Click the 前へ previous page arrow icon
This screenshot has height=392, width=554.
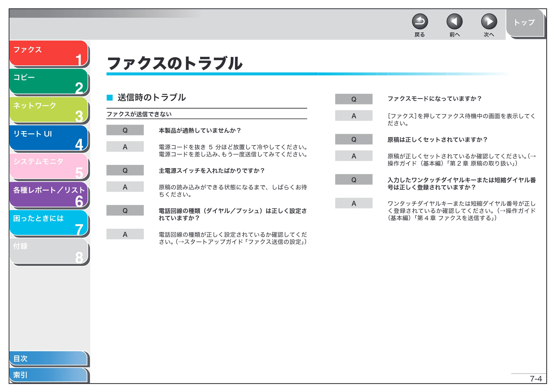pyautogui.click(x=454, y=22)
